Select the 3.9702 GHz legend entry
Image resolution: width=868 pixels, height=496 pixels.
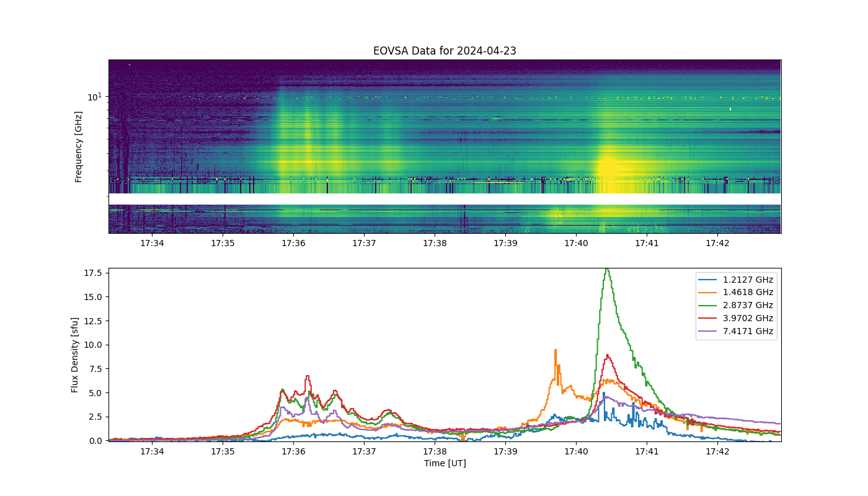735,319
